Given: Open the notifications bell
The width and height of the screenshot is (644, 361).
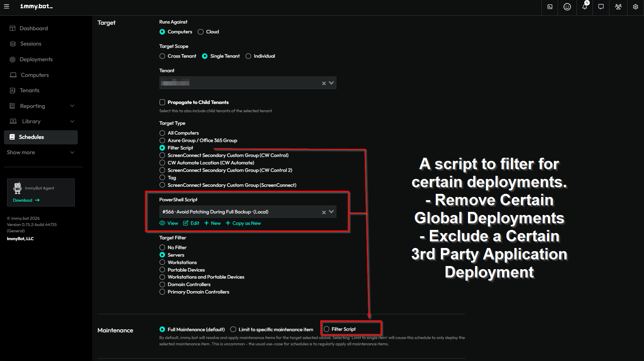Looking at the screenshot, I should pyautogui.click(x=584, y=7).
